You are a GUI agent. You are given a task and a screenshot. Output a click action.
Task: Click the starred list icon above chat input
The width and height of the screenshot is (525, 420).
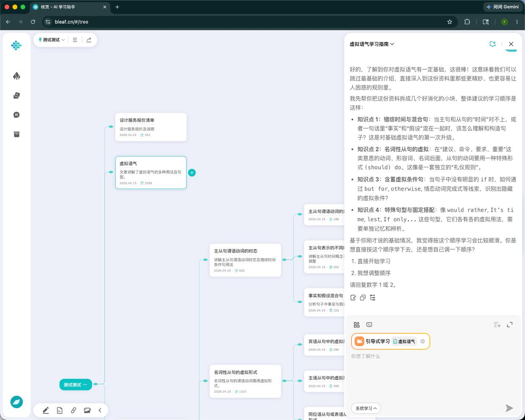[497, 325]
